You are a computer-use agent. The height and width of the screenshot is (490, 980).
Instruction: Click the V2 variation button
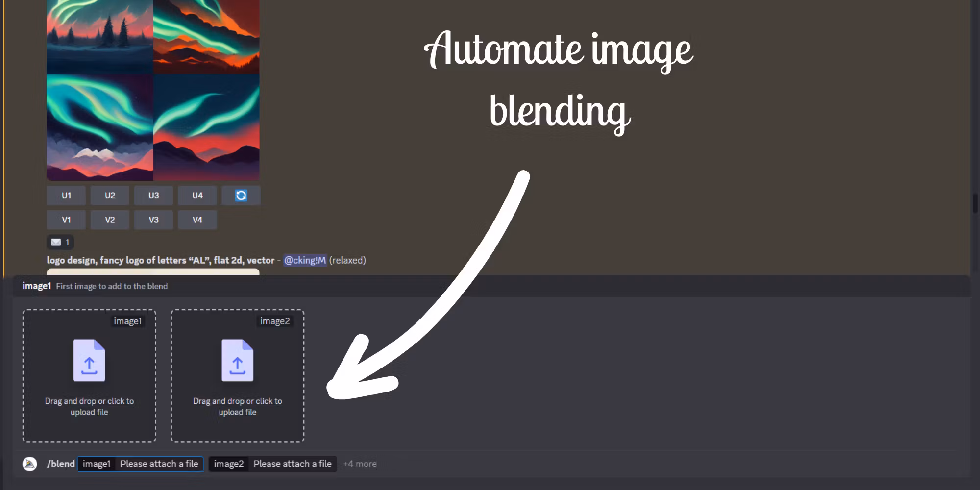coord(110,220)
